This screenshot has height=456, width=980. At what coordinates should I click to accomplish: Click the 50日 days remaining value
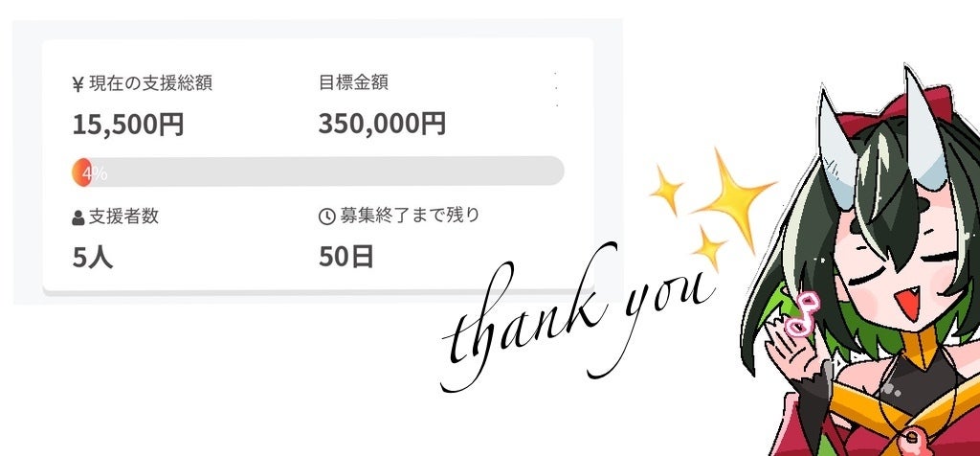(346, 257)
